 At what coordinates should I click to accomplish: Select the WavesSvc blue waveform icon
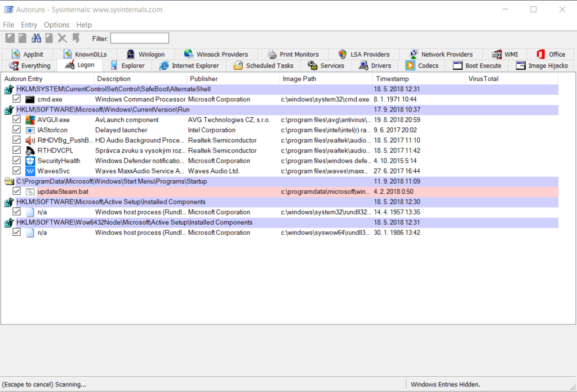point(30,171)
